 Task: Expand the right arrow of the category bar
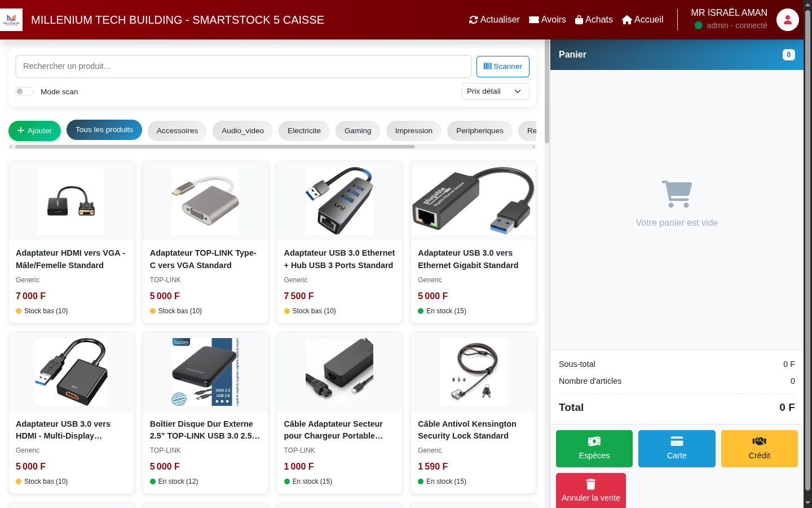533,146
